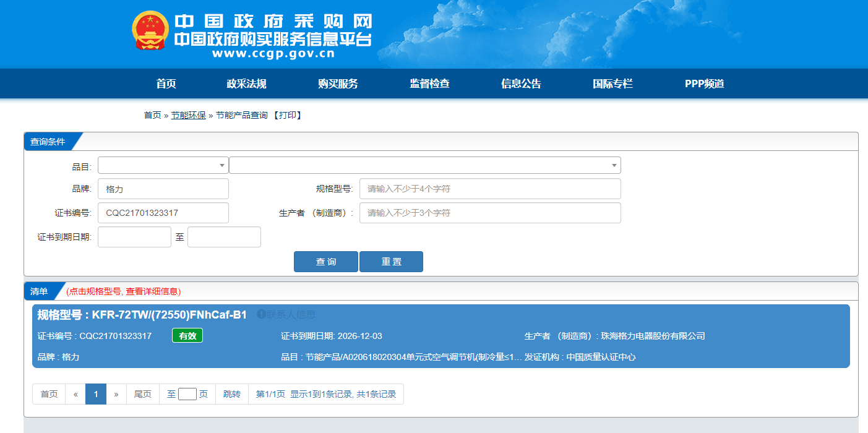Image resolution: width=868 pixels, height=433 pixels.
Task: Click the 节能产品查询 breadcrumb text
Action: 242,115
